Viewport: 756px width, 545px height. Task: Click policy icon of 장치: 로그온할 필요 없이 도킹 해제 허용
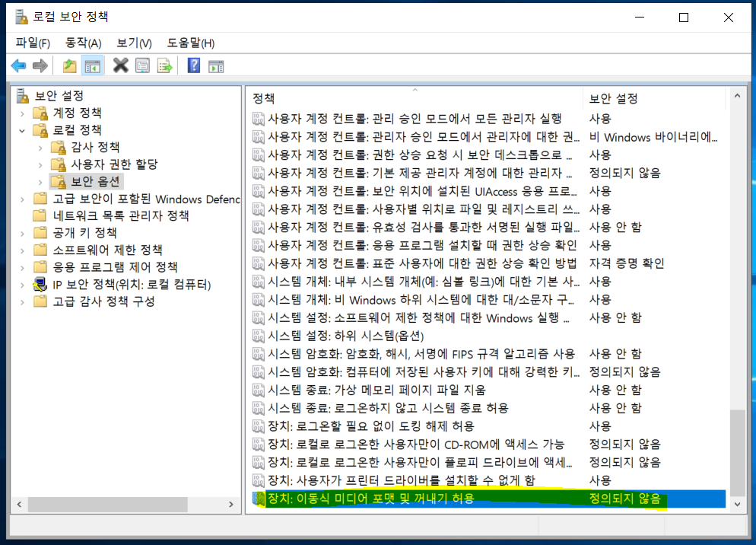click(x=259, y=426)
